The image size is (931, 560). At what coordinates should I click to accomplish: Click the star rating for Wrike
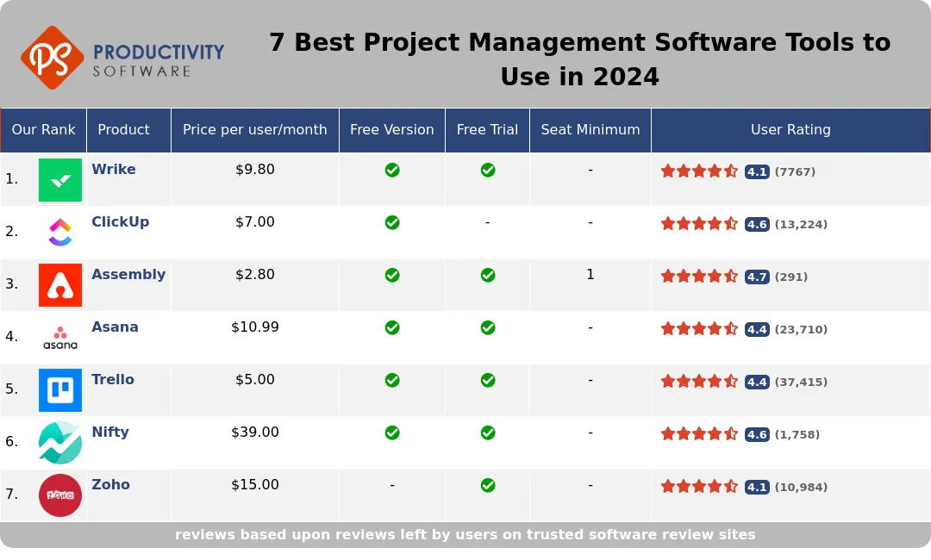(x=699, y=171)
